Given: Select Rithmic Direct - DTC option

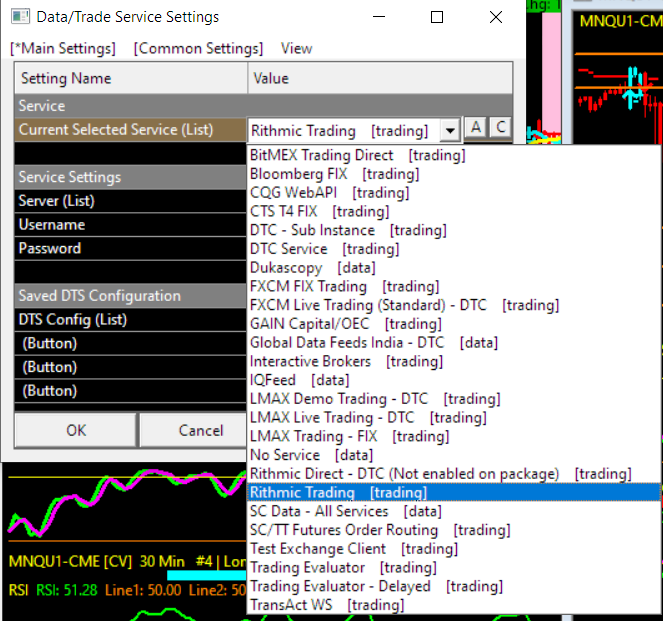Looking at the screenshot, I should 453,474.
